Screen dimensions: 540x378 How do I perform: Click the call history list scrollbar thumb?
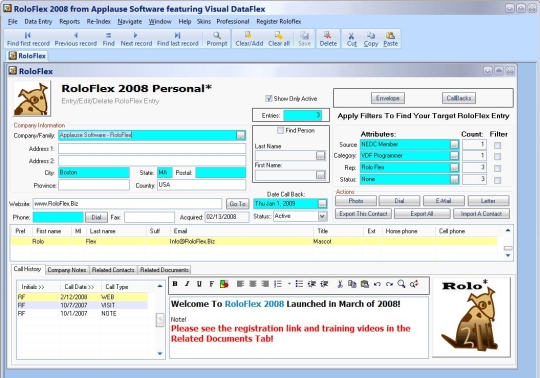[160, 320]
